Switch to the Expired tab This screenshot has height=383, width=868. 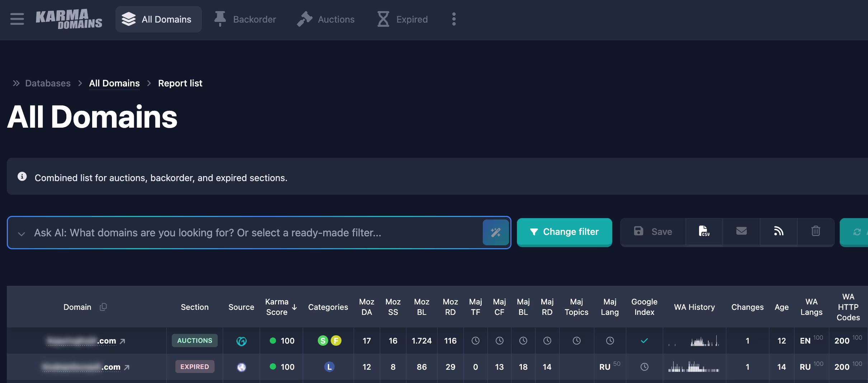(x=402, y=19)
